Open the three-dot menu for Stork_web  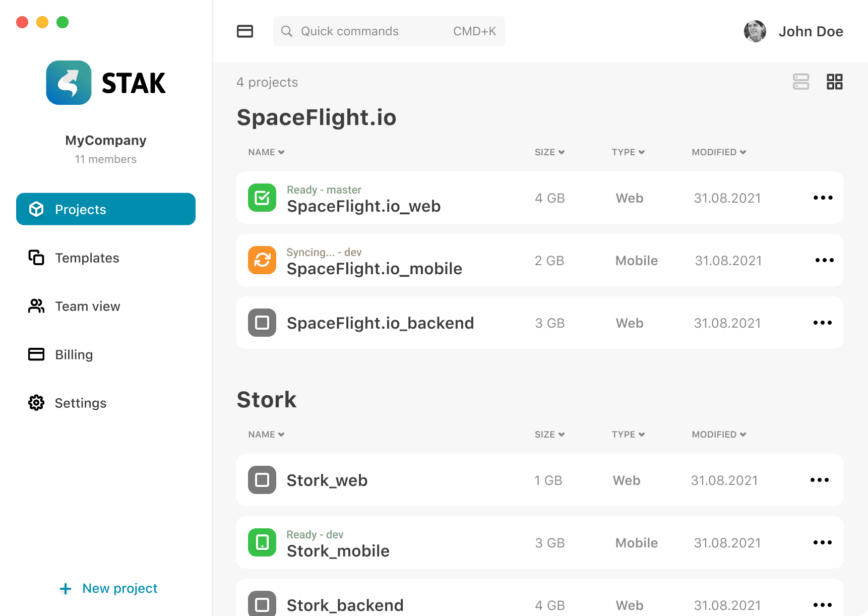click(819, 480)
